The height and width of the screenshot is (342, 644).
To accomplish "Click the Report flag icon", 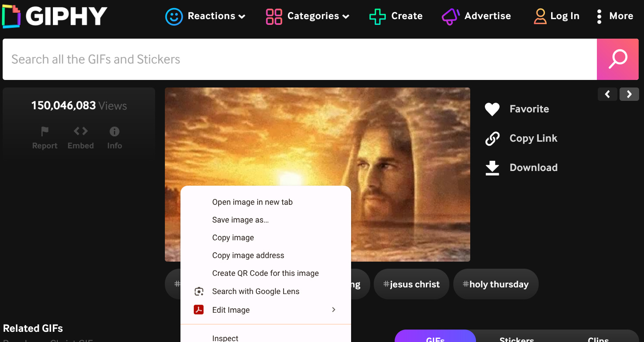I will 45,131.
